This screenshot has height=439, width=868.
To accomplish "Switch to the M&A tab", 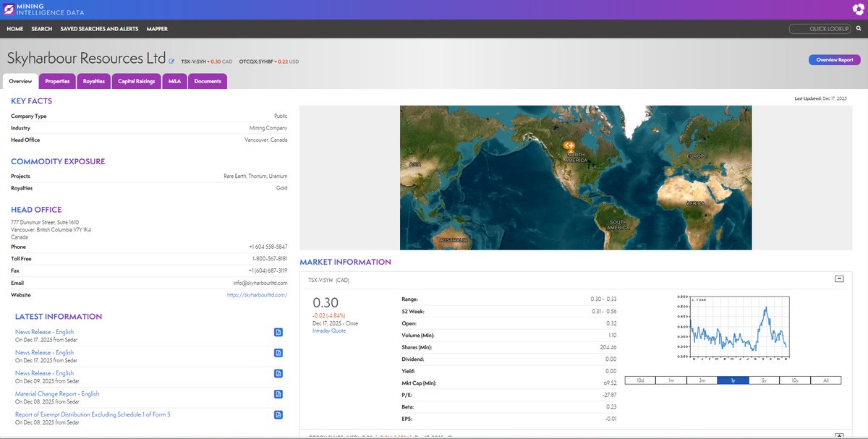I will tap(174, 81).
